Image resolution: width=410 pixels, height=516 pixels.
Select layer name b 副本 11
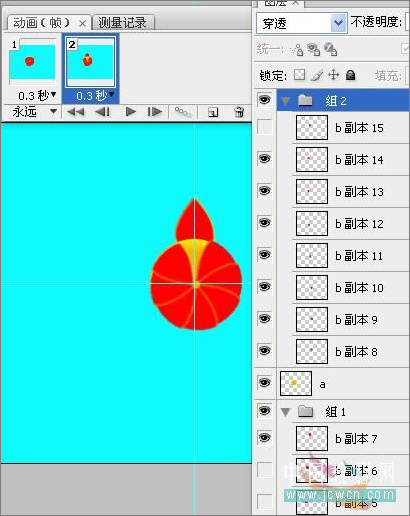359,256
